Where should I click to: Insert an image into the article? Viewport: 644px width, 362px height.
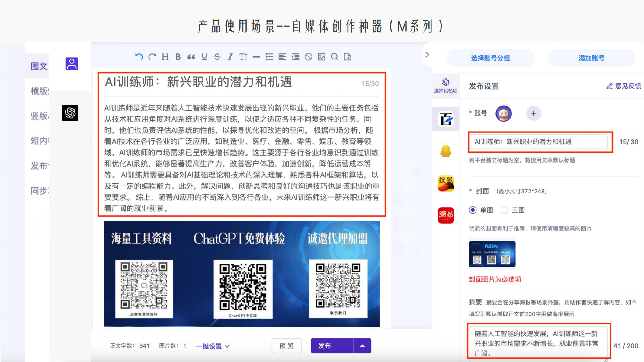point(322,57)
